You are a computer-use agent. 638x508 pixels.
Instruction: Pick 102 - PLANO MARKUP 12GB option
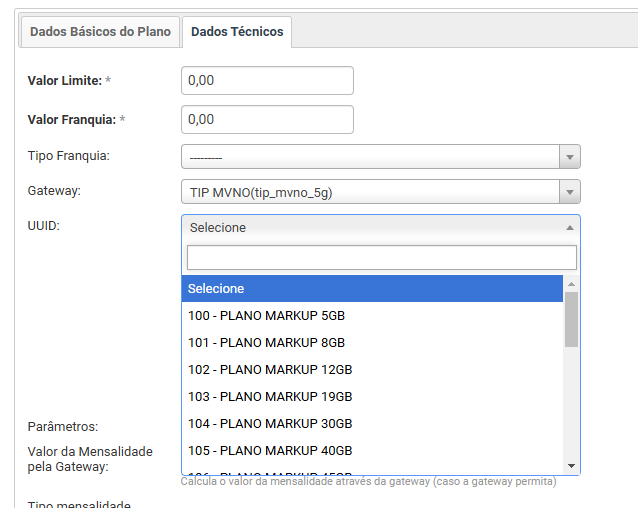point(372,369)
